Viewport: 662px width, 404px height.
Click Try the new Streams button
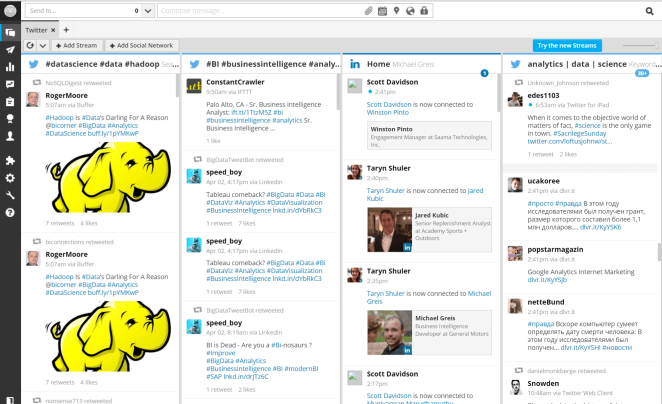tap(567, 46)
